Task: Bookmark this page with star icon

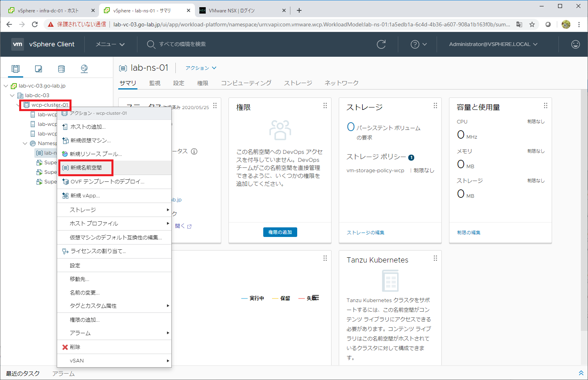Action: tap(532, 24)
